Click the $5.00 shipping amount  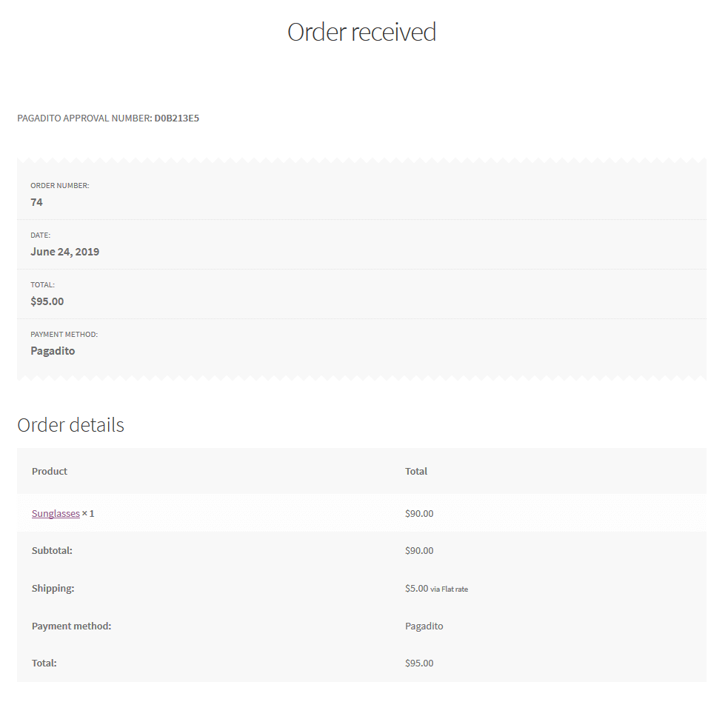pyautogui.click(x=416, y=588)
